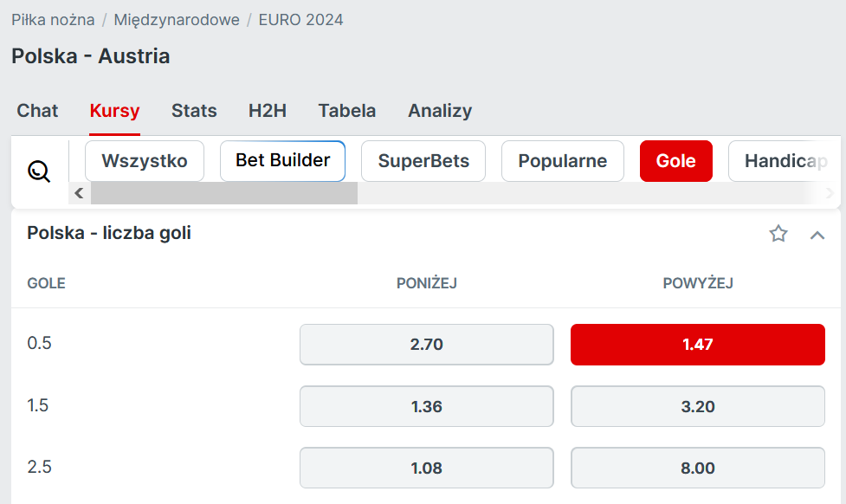Viewport: 846px width, 504px height.
Task: Deselect the 1.47 odds for over 0.5
Action: click(x=697, y=345)
